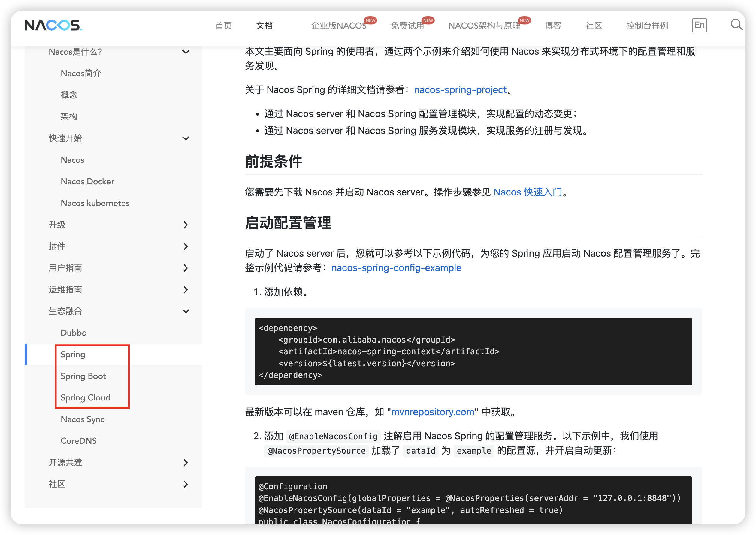This screenshot has width=756, height=535.
Task: Click the 前提条件 heading
Action: click(x=274, y=162)
